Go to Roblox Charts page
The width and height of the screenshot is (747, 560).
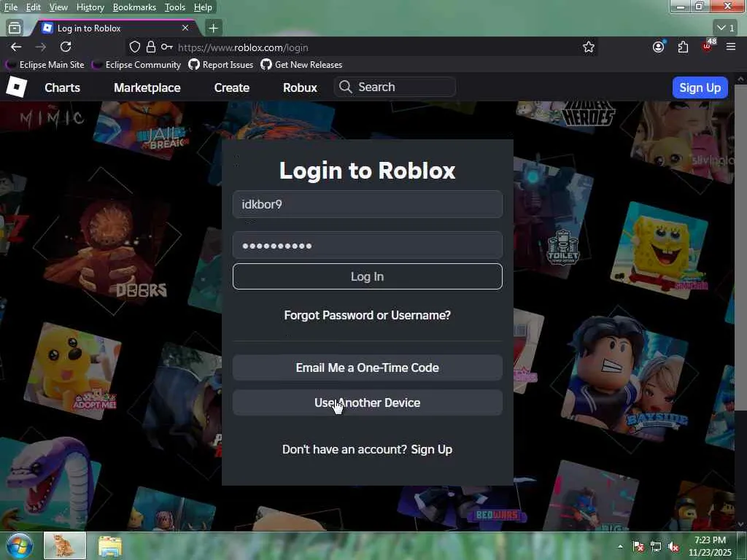[x=63, y=87]
